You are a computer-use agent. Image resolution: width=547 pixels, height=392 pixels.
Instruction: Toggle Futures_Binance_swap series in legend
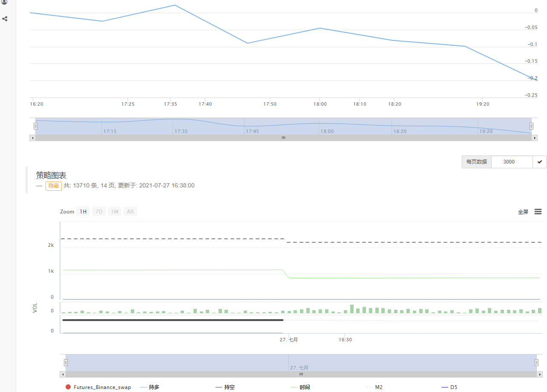[98, 387]
